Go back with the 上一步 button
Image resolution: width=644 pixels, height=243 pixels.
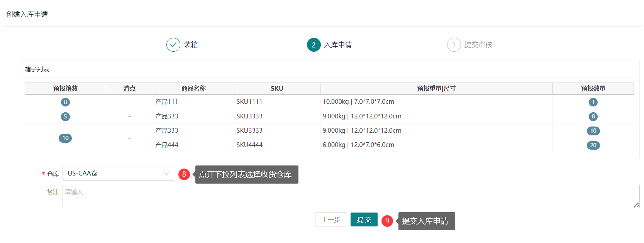[331, 220]
